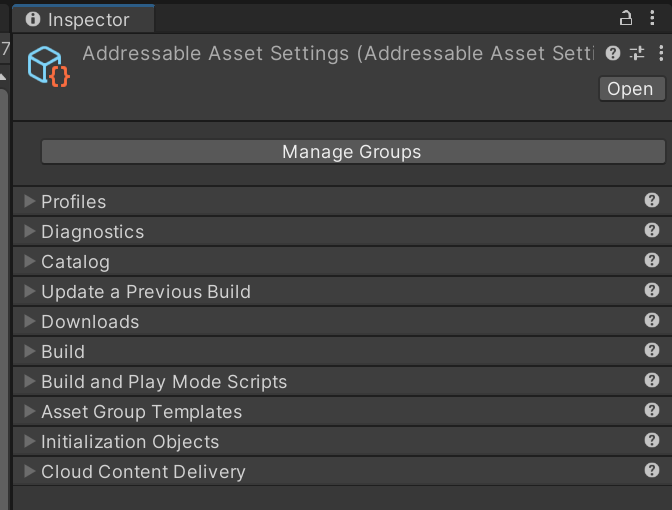The image size is (672, 510).
Task: Click the Inspector lock icon
Action: (x=627, y=18)
